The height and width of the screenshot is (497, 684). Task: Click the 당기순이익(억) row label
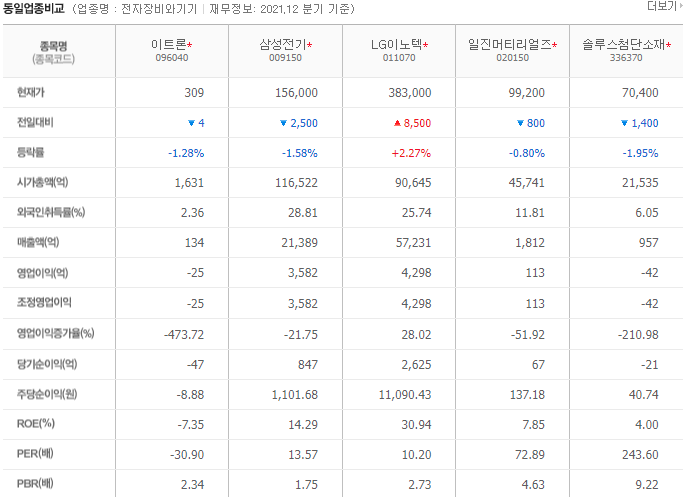point(47,364)
